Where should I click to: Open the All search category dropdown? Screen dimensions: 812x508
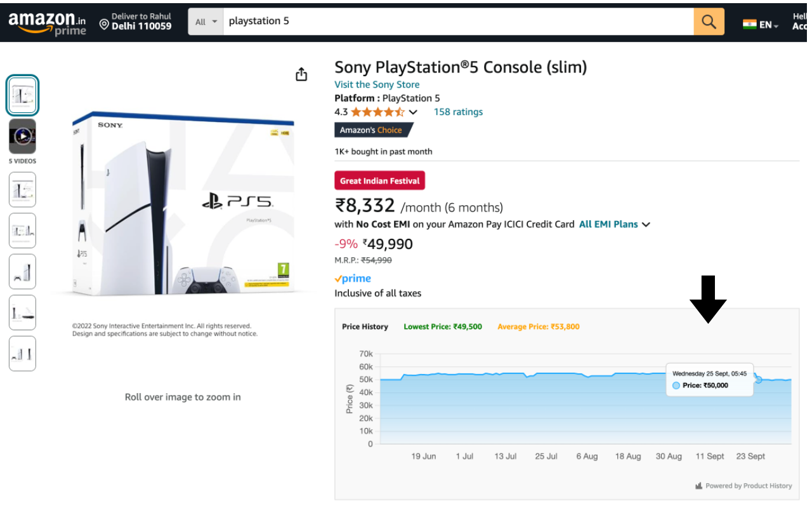coord(206,22)
